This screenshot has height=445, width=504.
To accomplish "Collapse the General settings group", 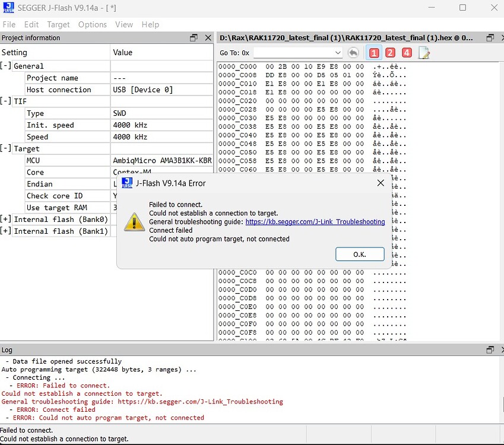I will pyautogui.click(x=5, y=66).
